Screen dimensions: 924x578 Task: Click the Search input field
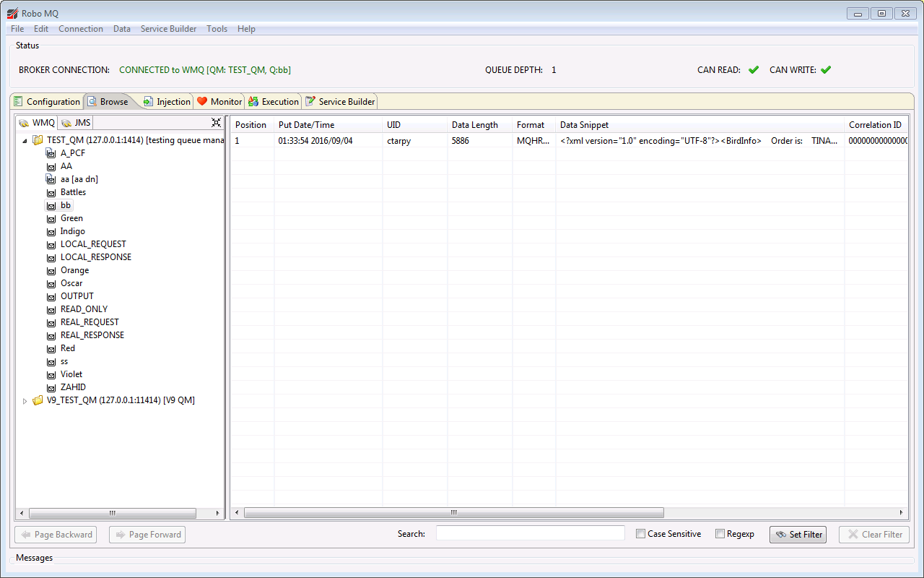pyautogui.click(x=530, y=533)
